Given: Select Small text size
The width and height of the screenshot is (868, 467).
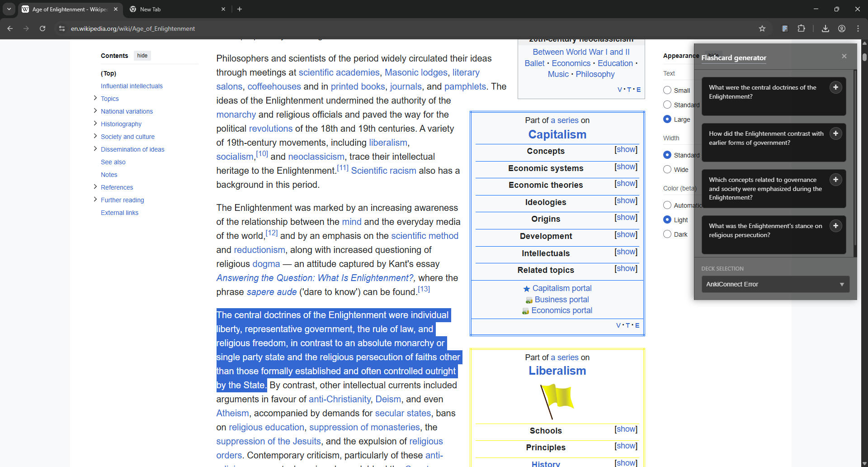Looking at the screenshot, I should [667, 90].
